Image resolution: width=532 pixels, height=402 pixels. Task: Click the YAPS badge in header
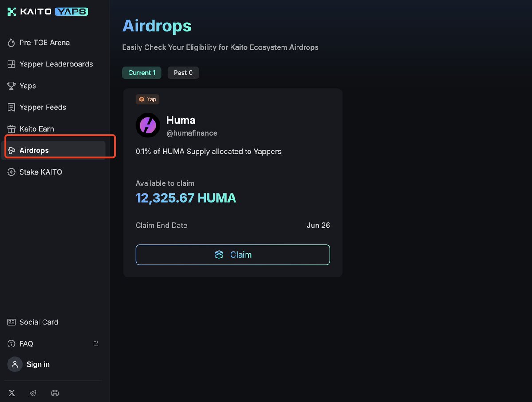72,12
